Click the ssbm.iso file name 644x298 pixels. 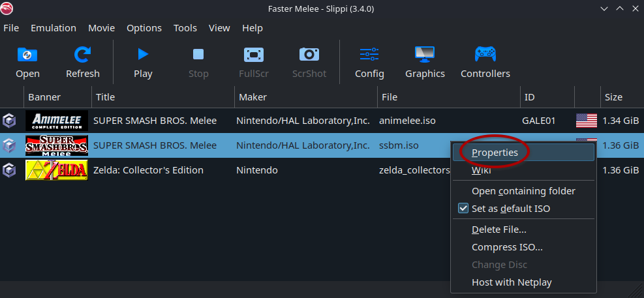[399, 145]
